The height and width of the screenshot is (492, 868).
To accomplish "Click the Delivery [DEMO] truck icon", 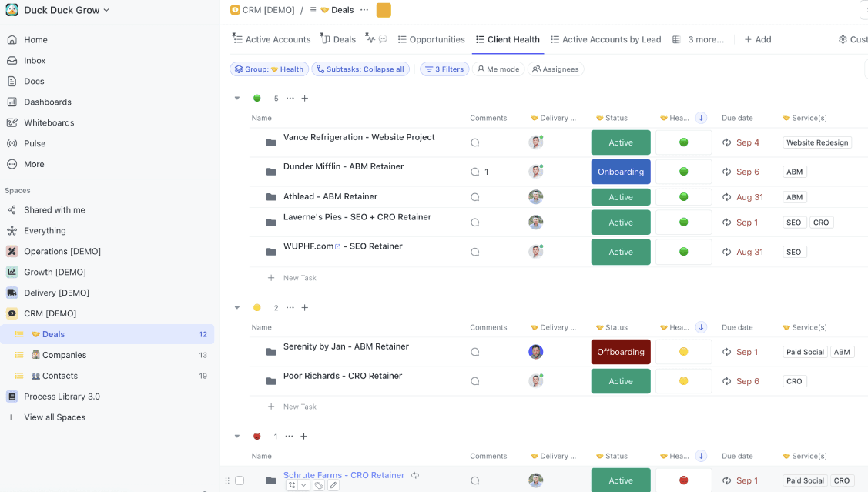I will pos(12,293).
